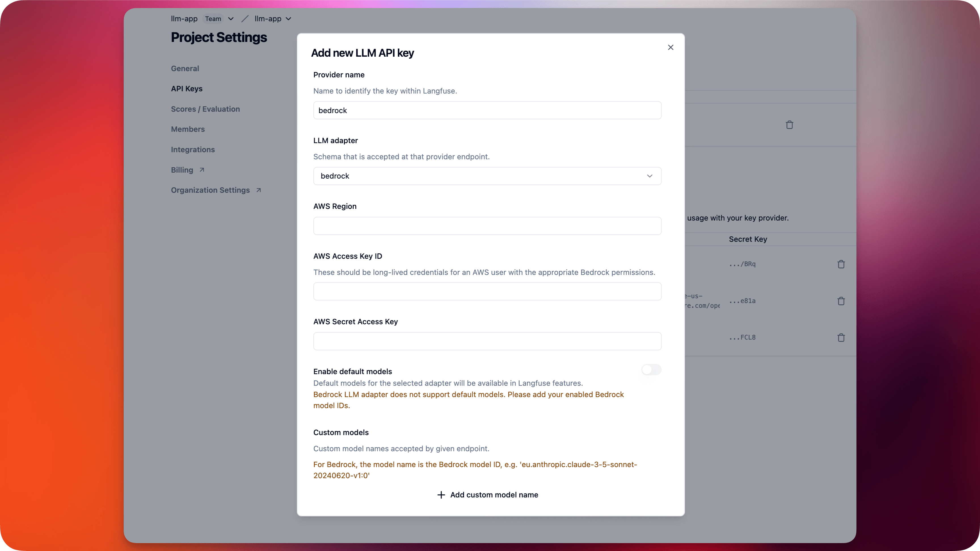Click the trash icon in the top background row
Viewport: 980px width, 551px height.
[x=789, y=124]
